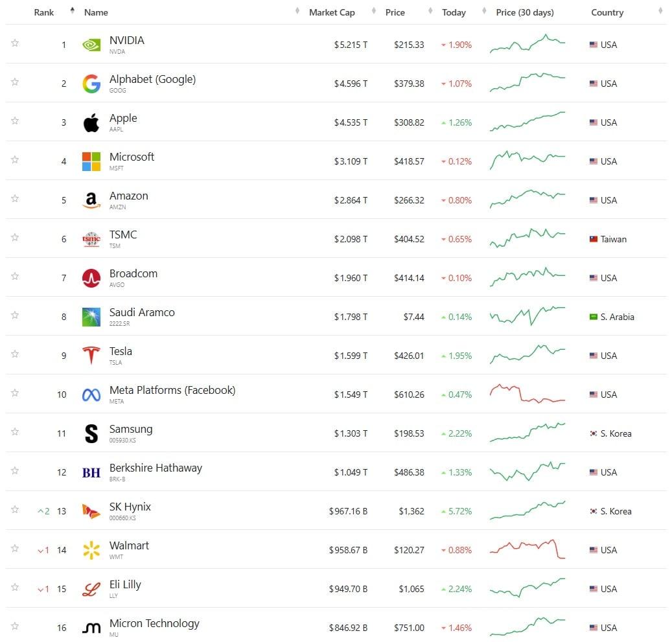Click the NVIDIA logo icon
This screenshot has width=672, height=642.
(x=91, y=45)
